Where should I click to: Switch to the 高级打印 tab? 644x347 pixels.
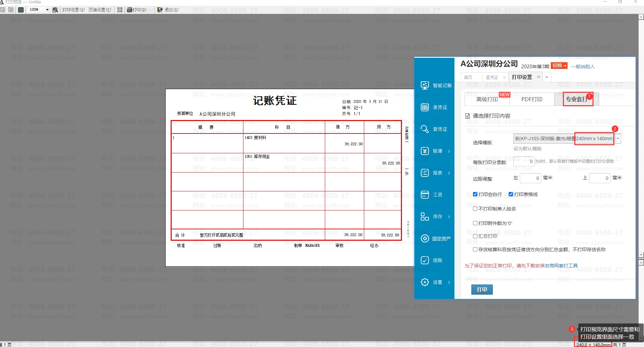487,99
